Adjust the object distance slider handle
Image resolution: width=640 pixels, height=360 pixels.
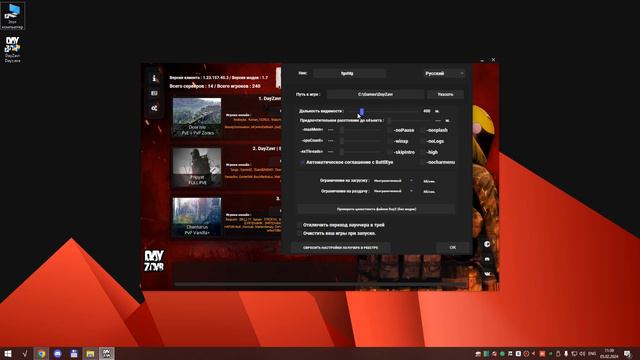coord(389,120)
